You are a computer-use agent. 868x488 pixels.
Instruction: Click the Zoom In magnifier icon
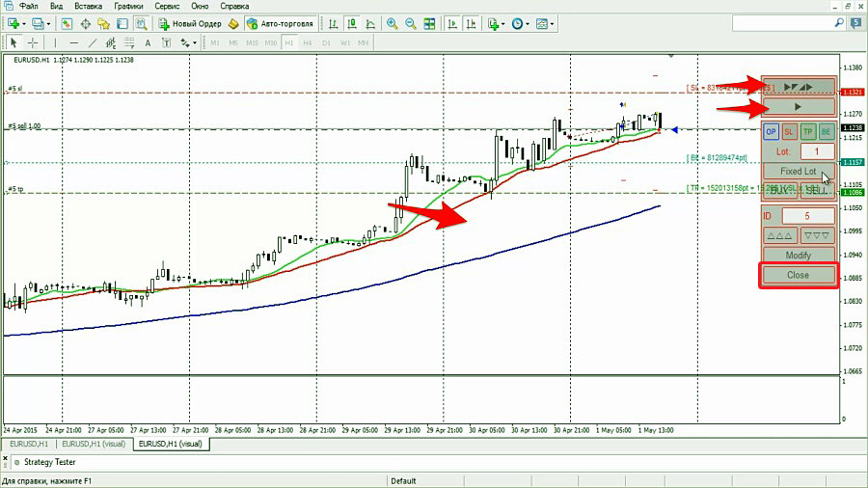click(x=392, y=23)
